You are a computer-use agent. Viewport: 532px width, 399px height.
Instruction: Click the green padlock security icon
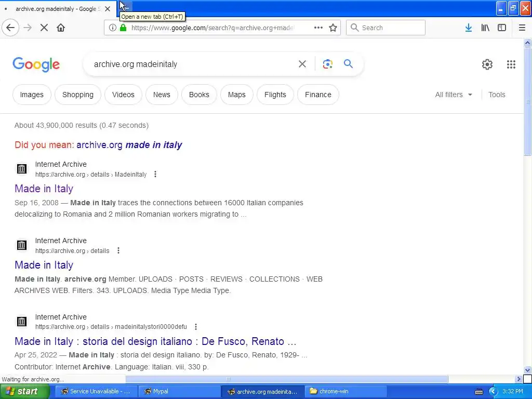tap(123, 28)
